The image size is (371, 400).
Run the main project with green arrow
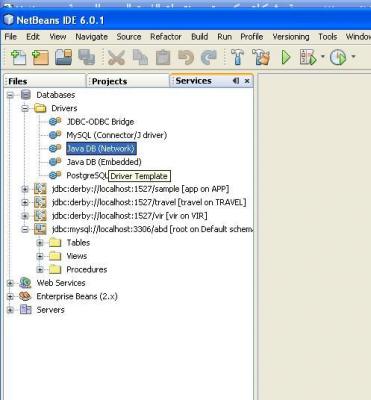286,57
